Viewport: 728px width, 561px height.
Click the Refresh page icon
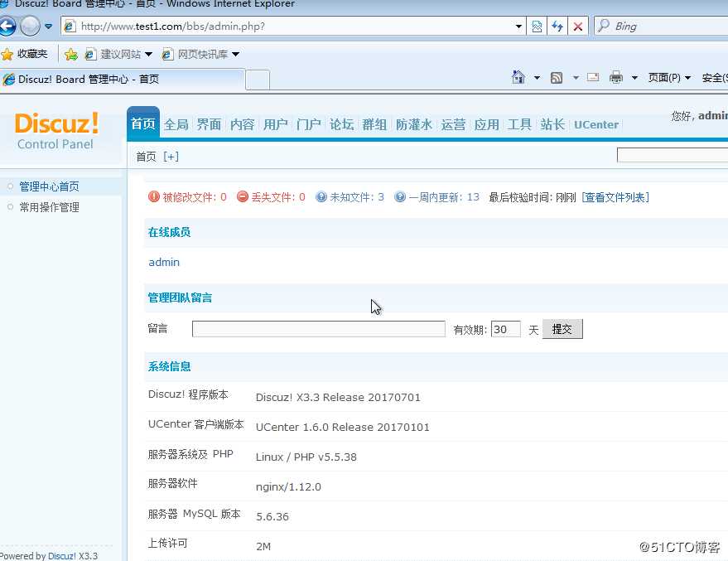tap(557, 27)
